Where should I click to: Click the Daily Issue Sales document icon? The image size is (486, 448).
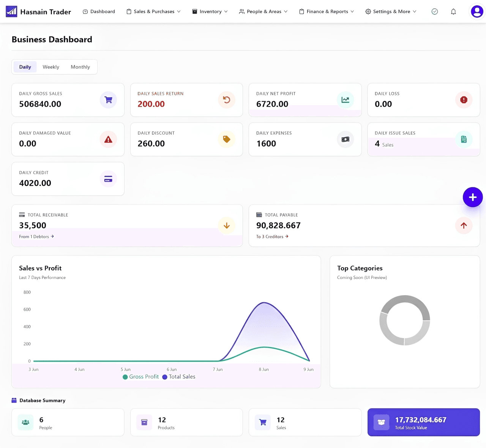pos(464,139)
